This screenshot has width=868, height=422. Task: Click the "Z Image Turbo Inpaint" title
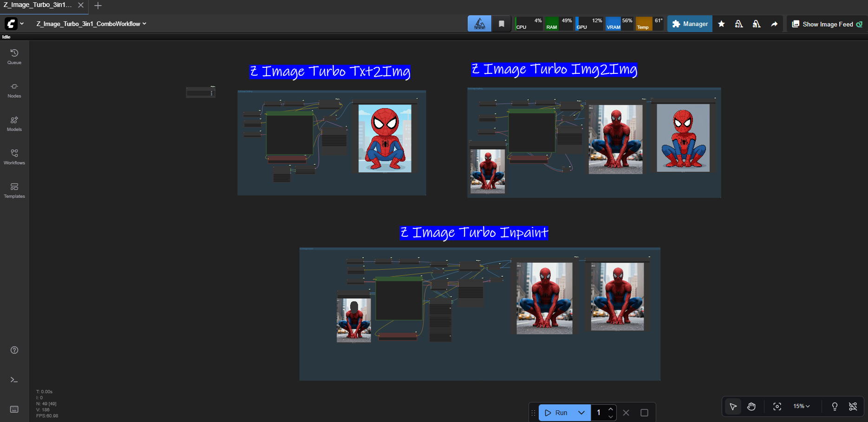(475, 233)
